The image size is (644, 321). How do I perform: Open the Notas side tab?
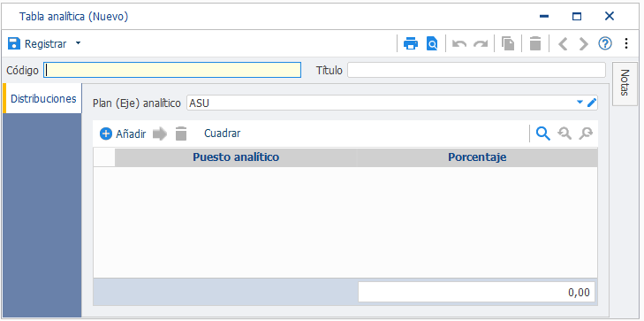click(625, 84)
